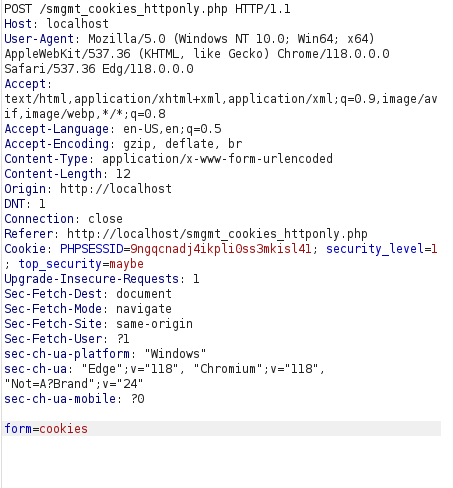Click the Sec-Fetch-Dest header name

[x=53, y=294]
